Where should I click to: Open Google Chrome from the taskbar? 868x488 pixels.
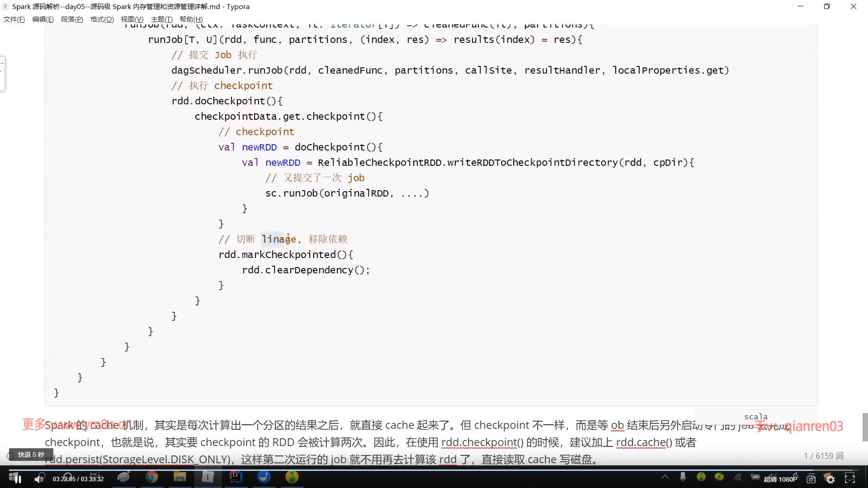tap(151, 477)
